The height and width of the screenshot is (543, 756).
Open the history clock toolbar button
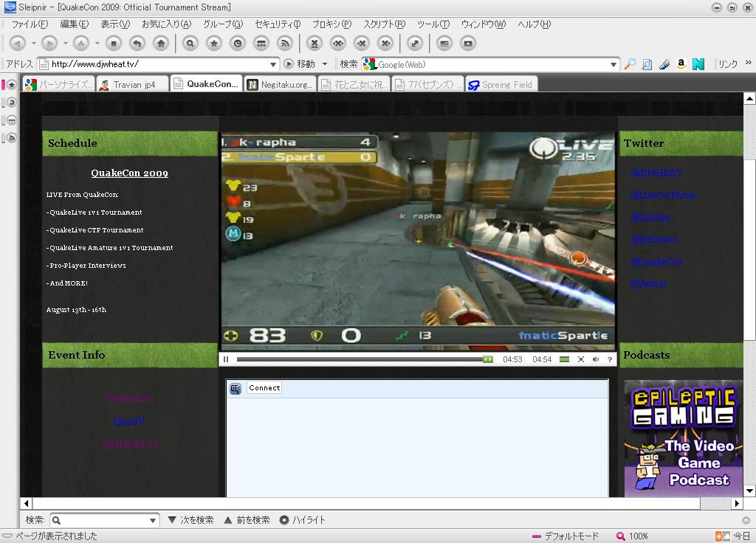(x=238, y=44)
